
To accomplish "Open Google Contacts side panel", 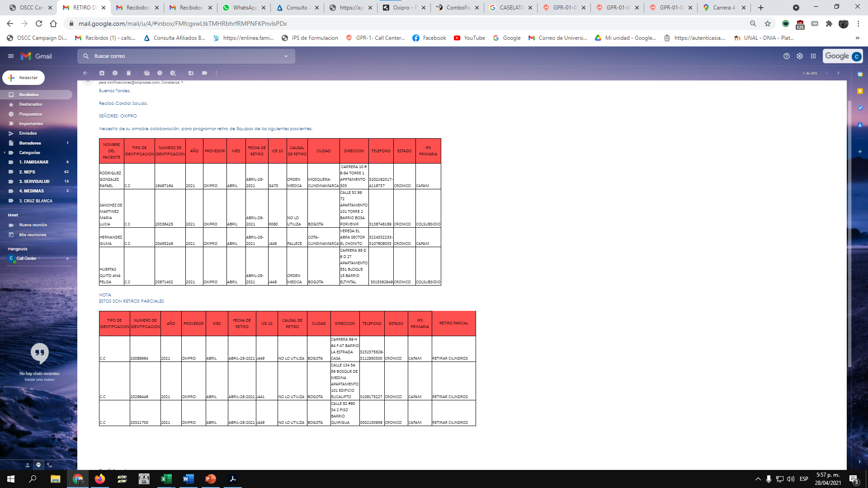I will pyautogui.click(x=860, y=125).
